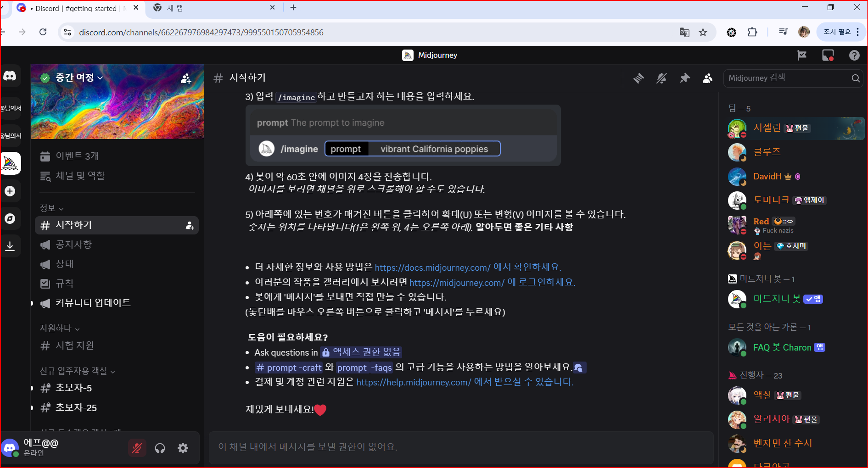
Task: Open 알리시아 member profile
Action: pyautogui.click(x=796, y=419)
